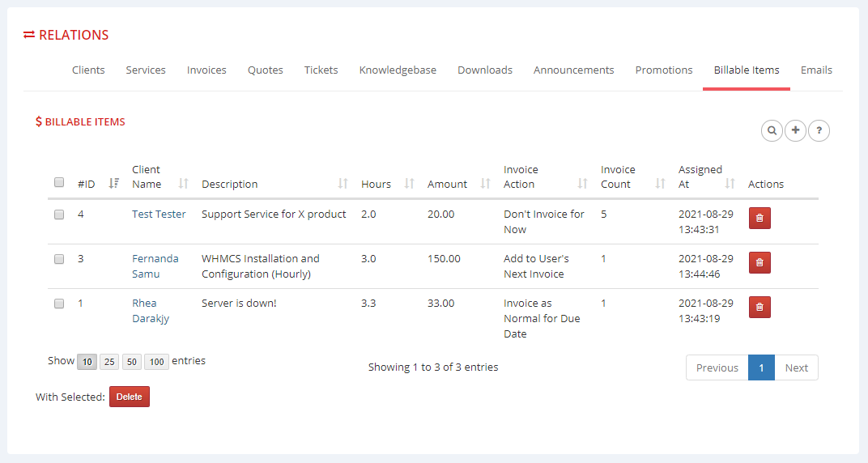
Task: Go to the Next page
Action: [x=796, y=367]
